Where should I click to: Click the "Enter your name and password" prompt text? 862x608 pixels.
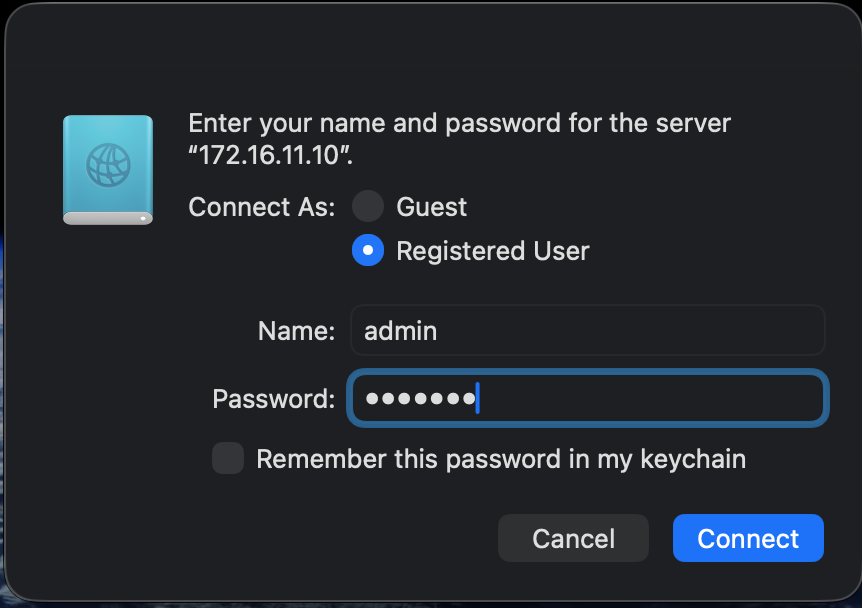[459, 124]
